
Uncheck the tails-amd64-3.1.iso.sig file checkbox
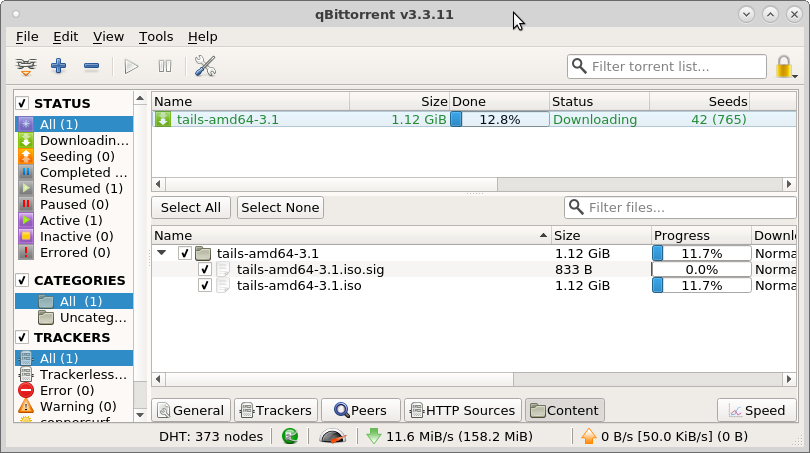pyautogui.click(x=204, y=270)
